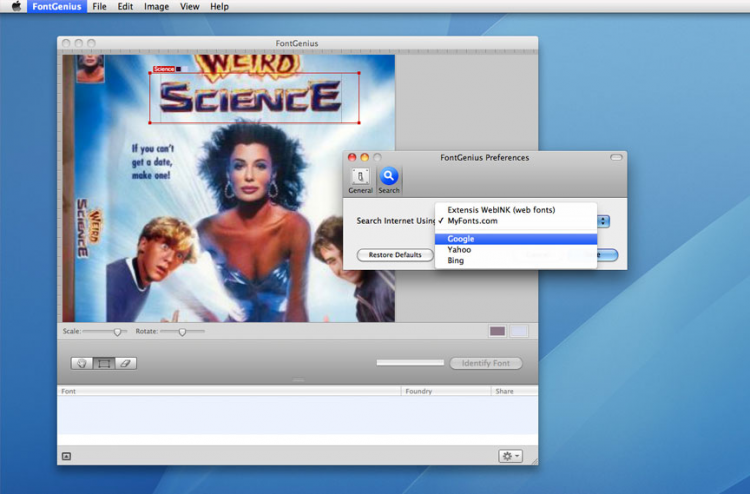Open the File menu

pos(99,7)
